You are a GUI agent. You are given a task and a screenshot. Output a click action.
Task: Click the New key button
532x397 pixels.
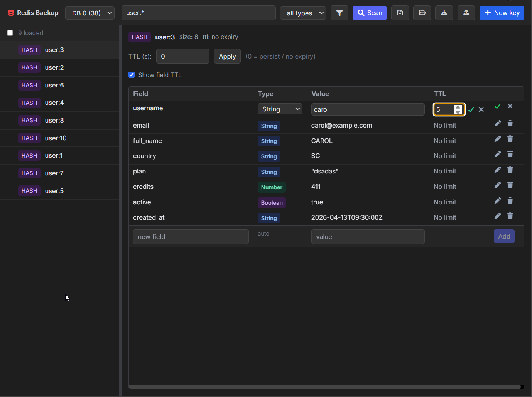[x=502, y=13]
